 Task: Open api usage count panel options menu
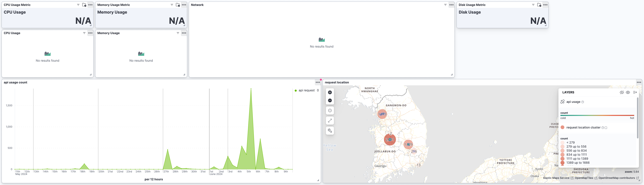[317, 82]
